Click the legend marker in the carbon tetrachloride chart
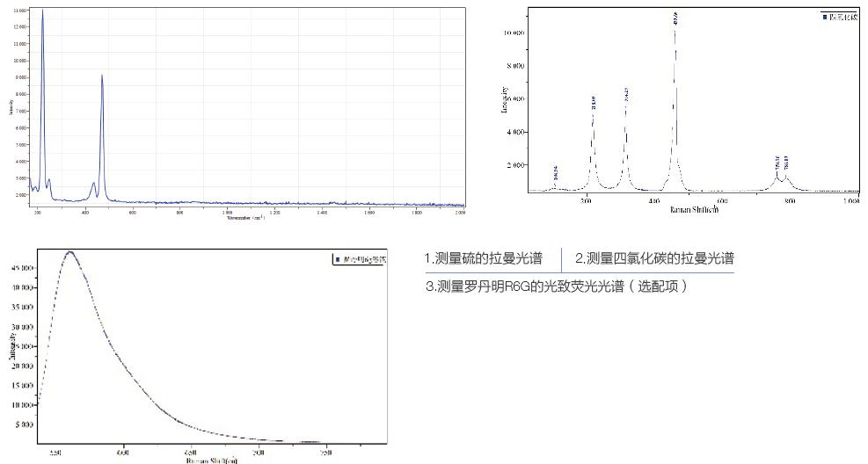The width and height of the screenshot is (868, 464). click(824, 17)
